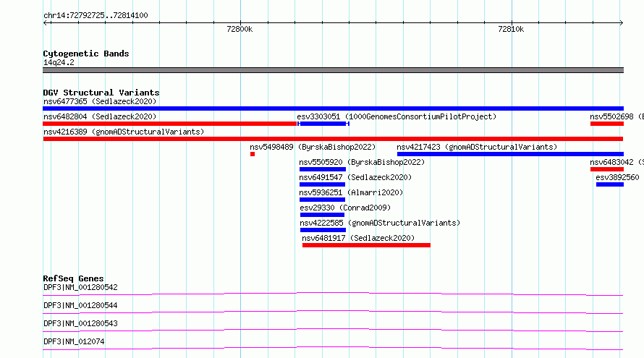Click the red nsv6481917 variant bar
This screenshot has width=644, height=358.
pyautogui.click(x=366, y=245)
